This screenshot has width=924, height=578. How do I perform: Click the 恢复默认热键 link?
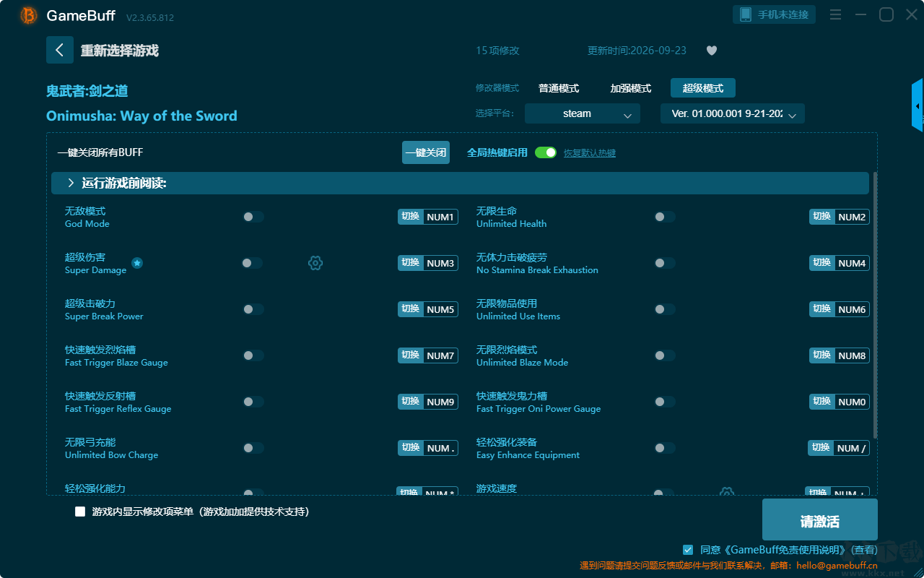(x=590, y=153)
